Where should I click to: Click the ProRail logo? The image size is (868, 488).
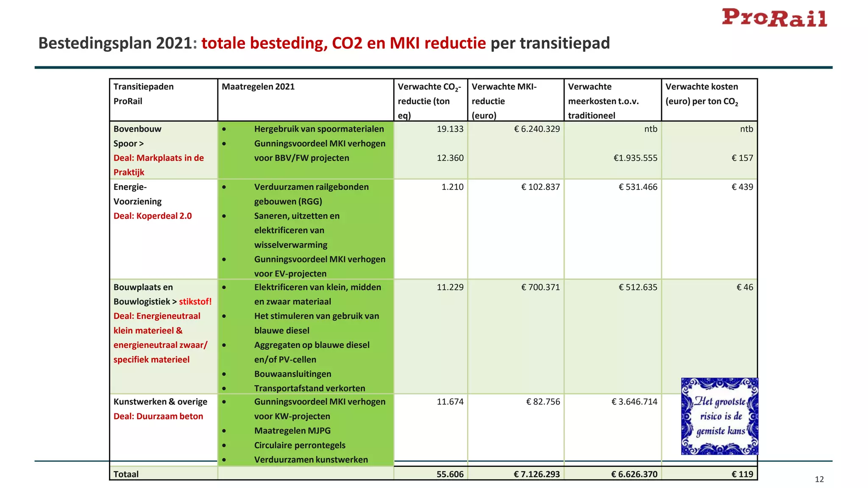[774, 18]
